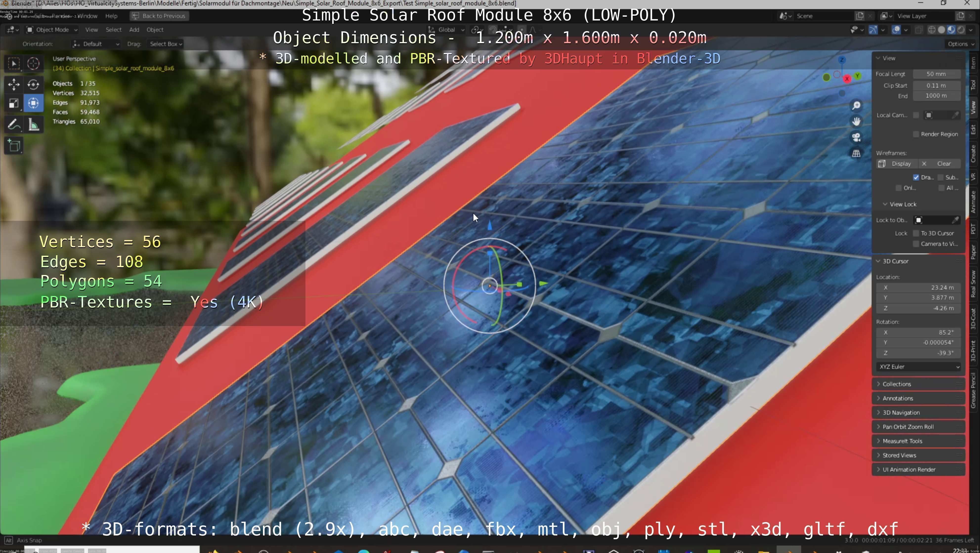Open the Object Mode dropdown
The image size is (980, 553).
click(x=52, y=30)
